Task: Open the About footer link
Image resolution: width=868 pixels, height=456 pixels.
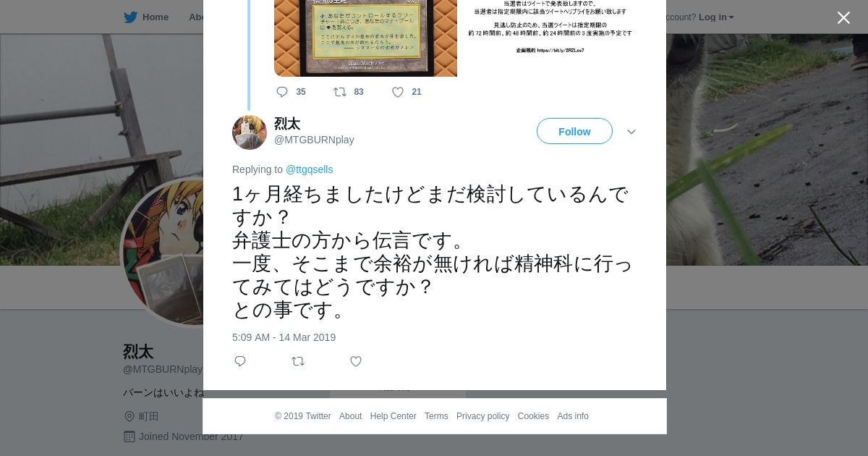Action: point(351,416)
